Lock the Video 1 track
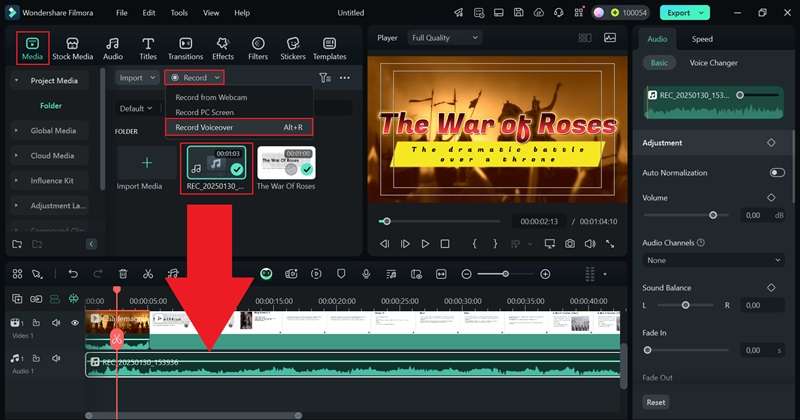The width and height of the screenshot is (800, 420). (x=36, y=323)
